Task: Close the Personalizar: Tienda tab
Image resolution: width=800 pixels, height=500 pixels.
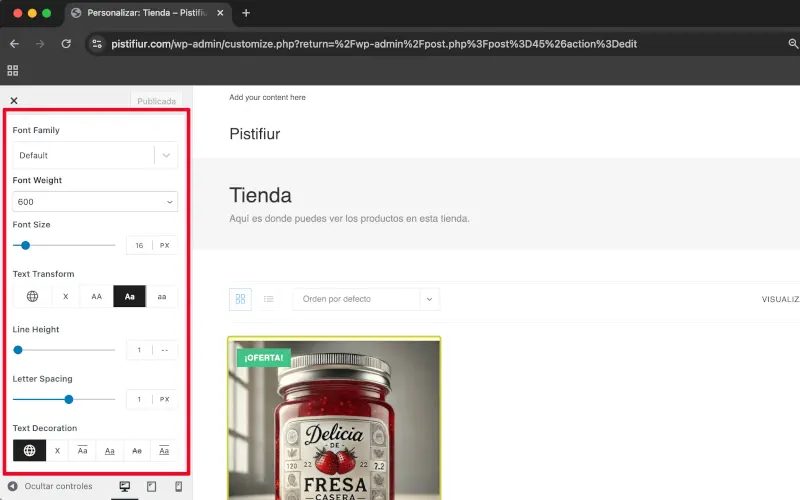Action: coord(220,13)
